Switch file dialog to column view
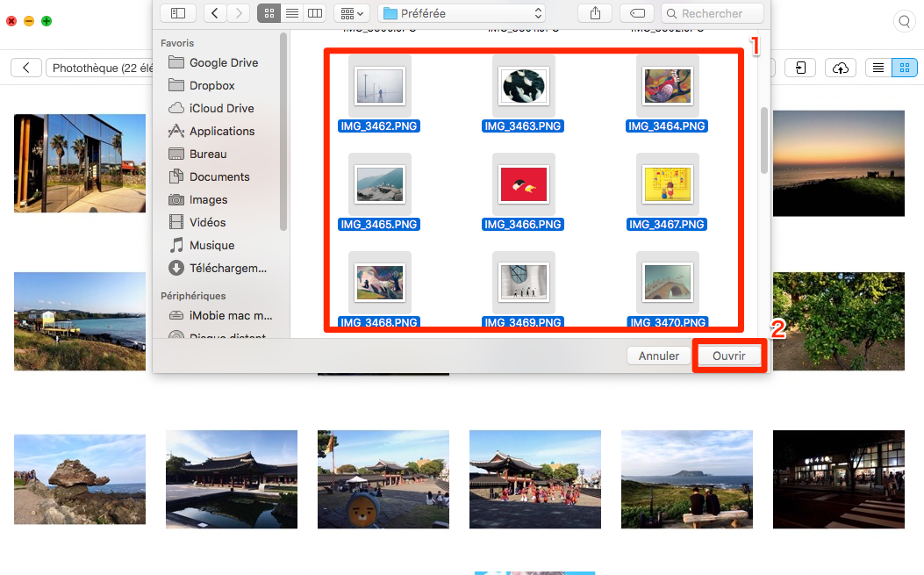This screenshot has width=924, height=575. click(x=315, y=13)
